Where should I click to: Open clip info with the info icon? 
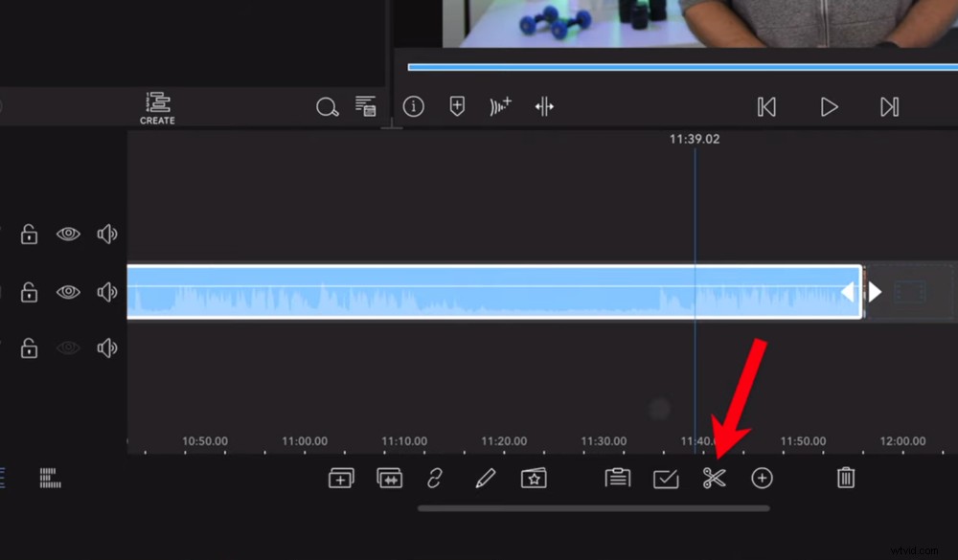414,106
